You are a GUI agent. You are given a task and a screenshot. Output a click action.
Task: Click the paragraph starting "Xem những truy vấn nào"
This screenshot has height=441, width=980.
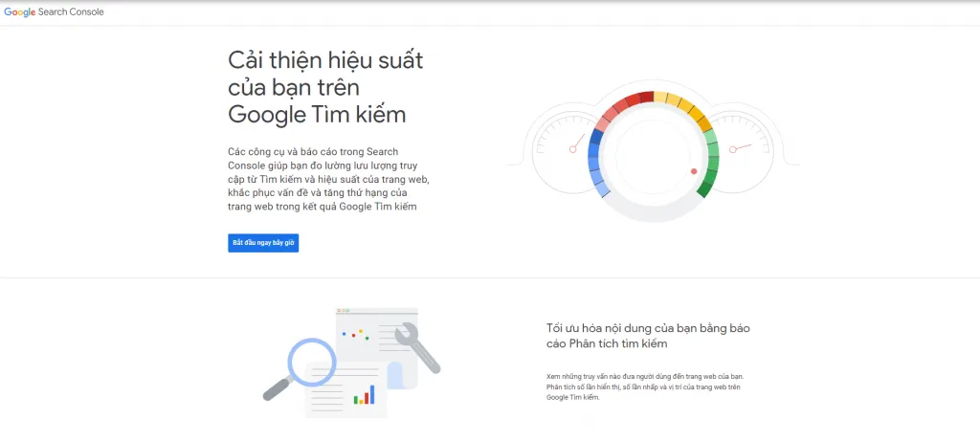click(645, 387)
